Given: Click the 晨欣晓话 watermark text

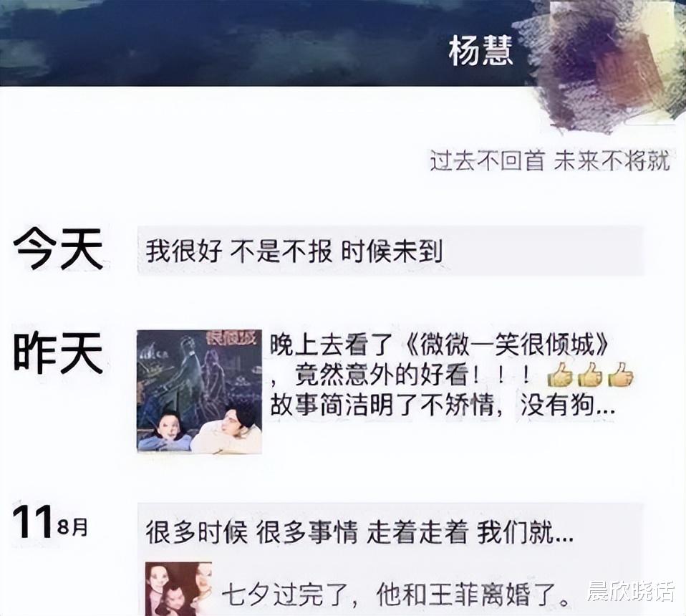Looking at the screenshot, I should click(630, 592).
